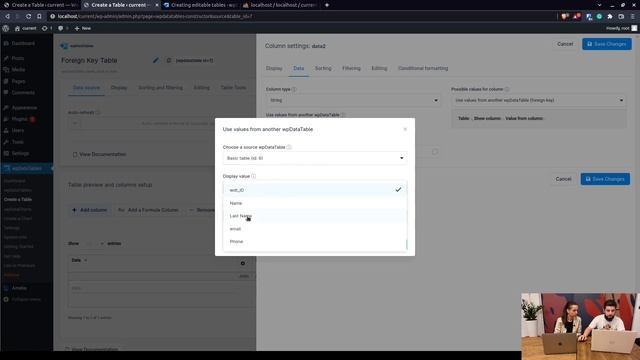Image resolution: width=640 pixels, height=360 pixels.
Task: Open a new browser tab
Action: pyautogui.click(x=327, y=5)
